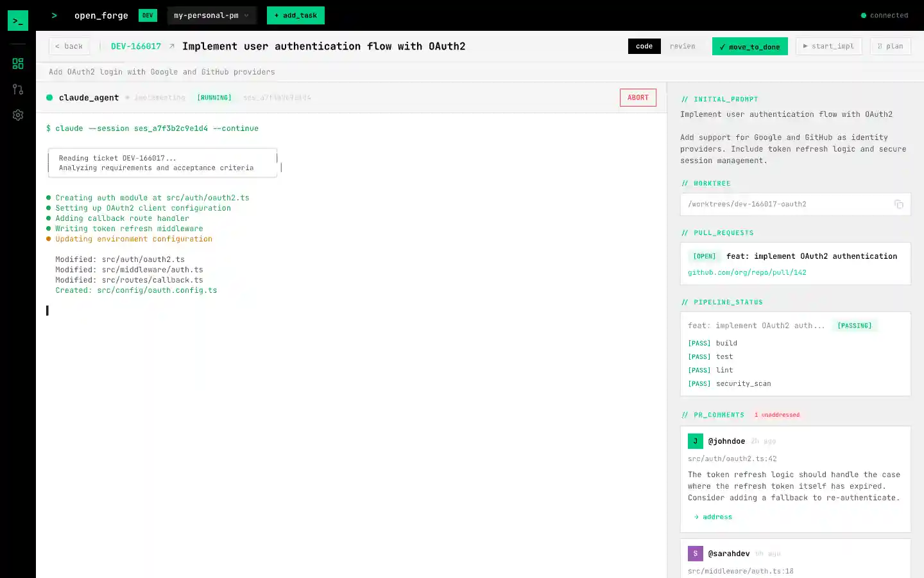Address johndoe's token refresh comment

tap(712, 516)
